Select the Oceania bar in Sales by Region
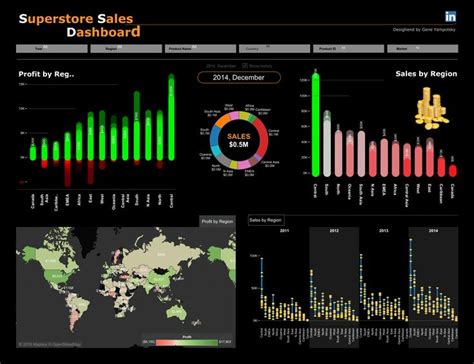The height and width of the screenshot is (364, 474). click(350, 154)
